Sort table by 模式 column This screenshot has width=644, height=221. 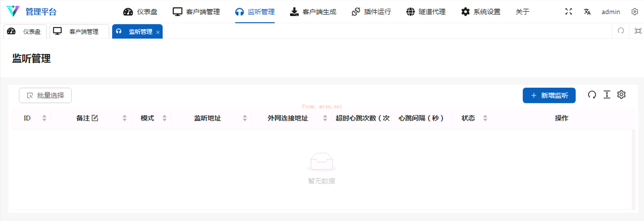coord(164,118)
